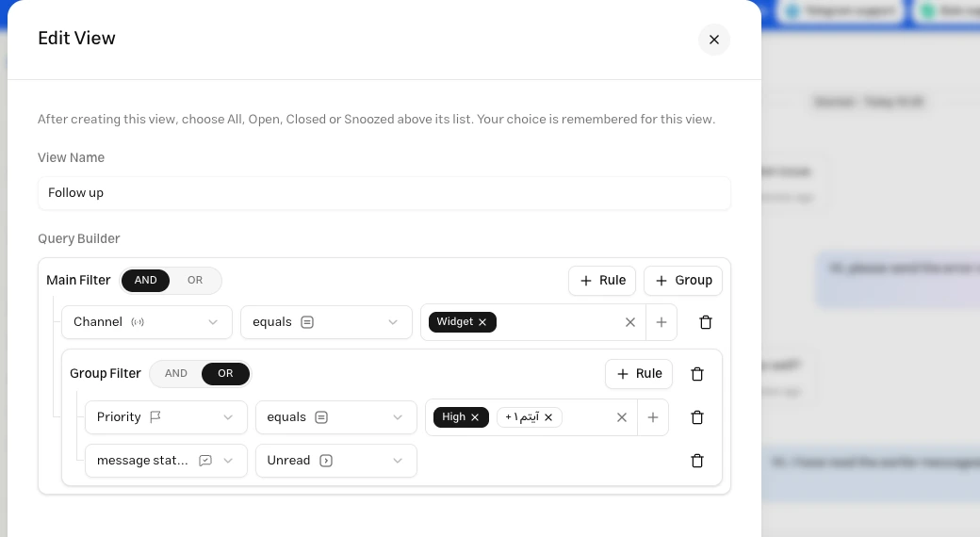This screenshot has height=537, width=980.
Task: Click the Widget tag label
Action: pos(455,322)
